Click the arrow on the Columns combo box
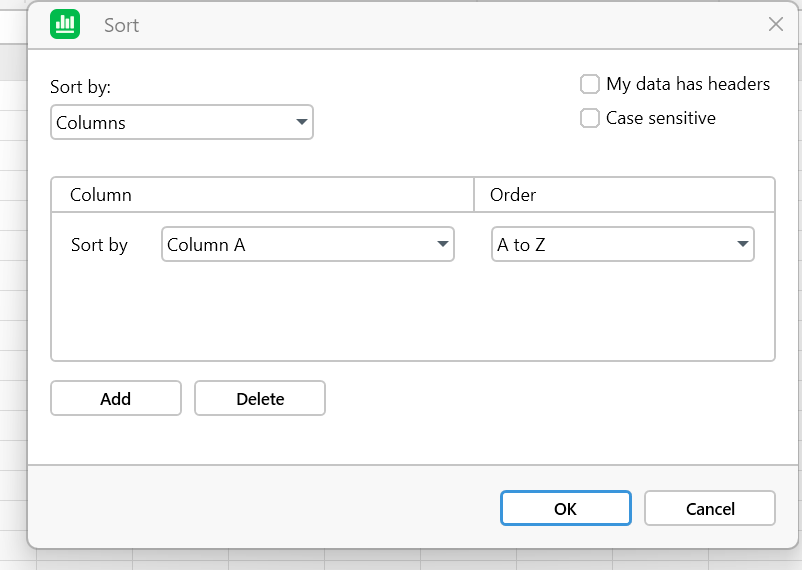This screenshot has height=570, width=802. click(301, 123)
